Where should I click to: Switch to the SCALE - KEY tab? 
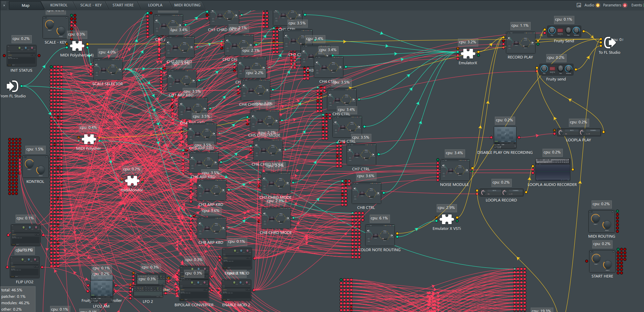pyautogui.click(x=91, y=5)
